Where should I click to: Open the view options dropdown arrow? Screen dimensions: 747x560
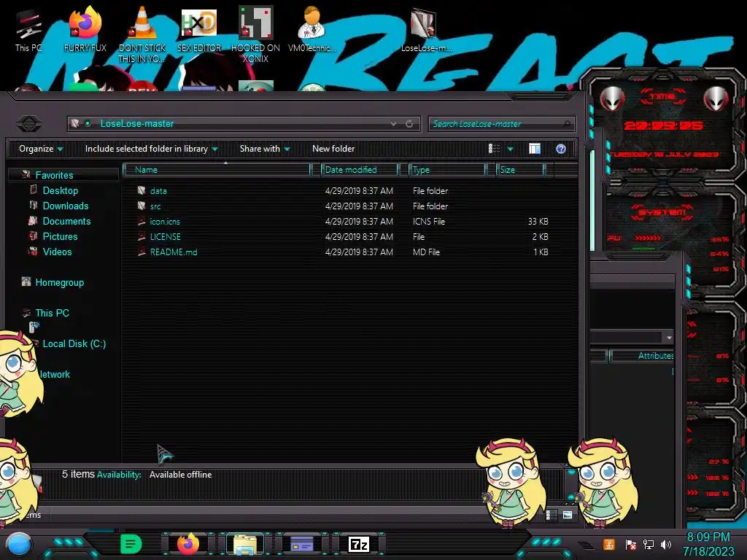pos(510,149)
